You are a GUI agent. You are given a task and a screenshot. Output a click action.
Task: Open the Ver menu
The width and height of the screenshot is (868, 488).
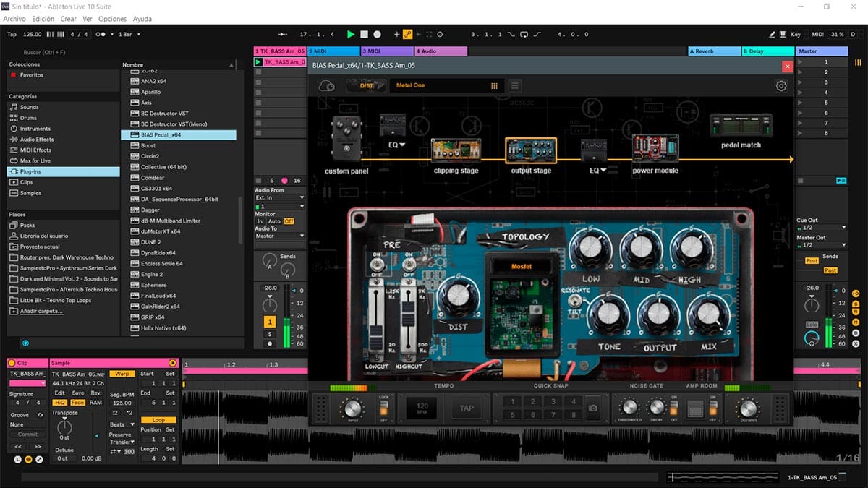coord(88,19)
